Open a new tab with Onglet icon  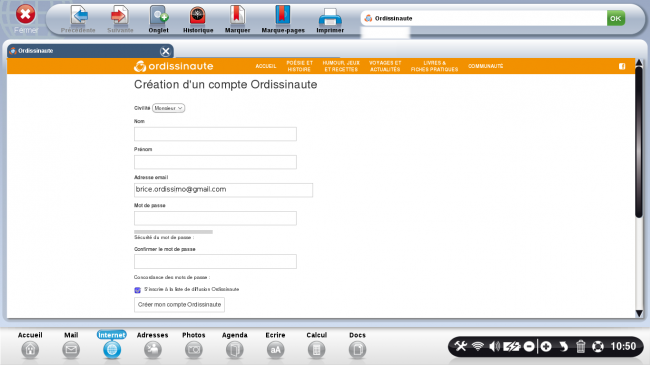click(x=158, y=19)
